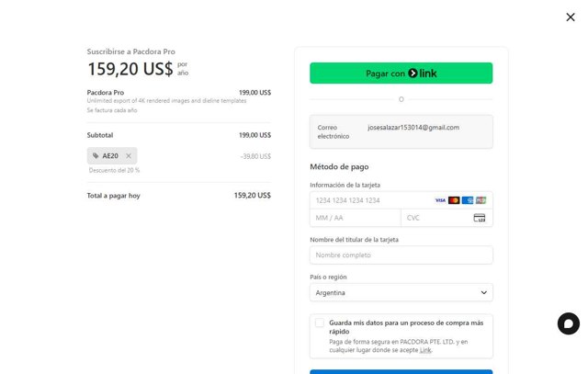Viewport: 588px width, 374px height.
Task: Click the Visa card logo
Action: tap(440, 200)
